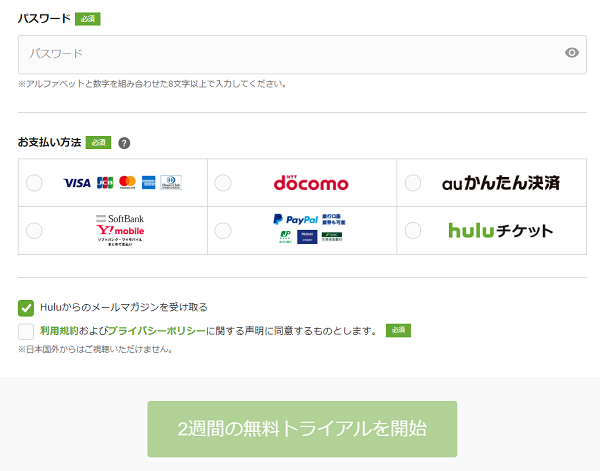Viewport: 600px width, 471px height.
Task: Select SoftBank Y!mobile payment radio button
Action: tap(34, 231)
